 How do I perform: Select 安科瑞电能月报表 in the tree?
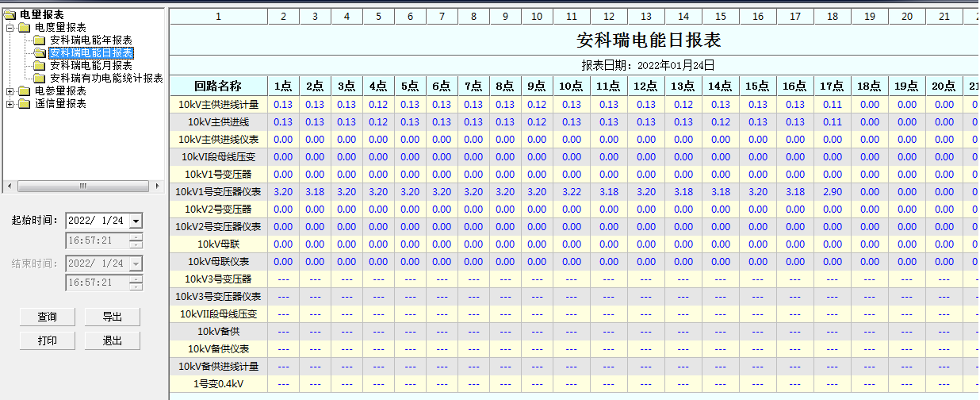[x=90, y=65]
